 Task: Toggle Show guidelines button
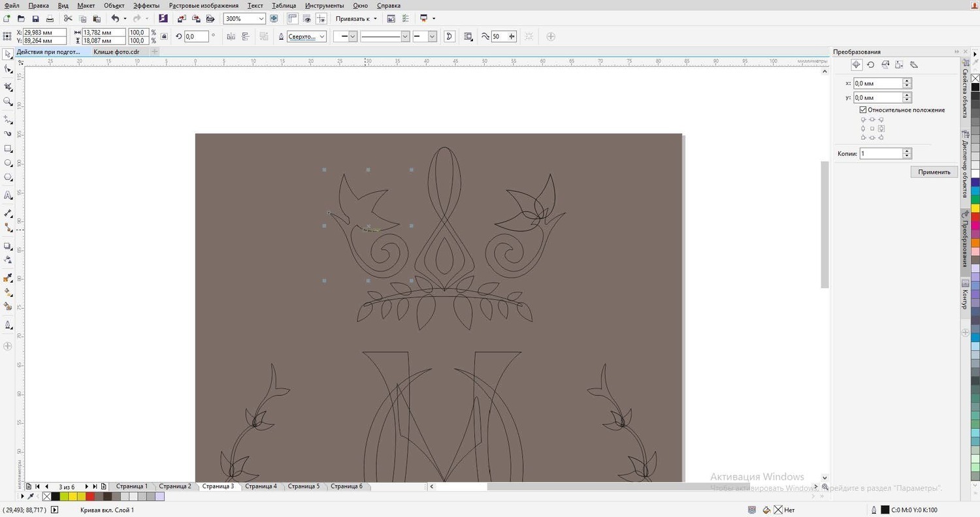pyautogui.click(x=320, y=19)
